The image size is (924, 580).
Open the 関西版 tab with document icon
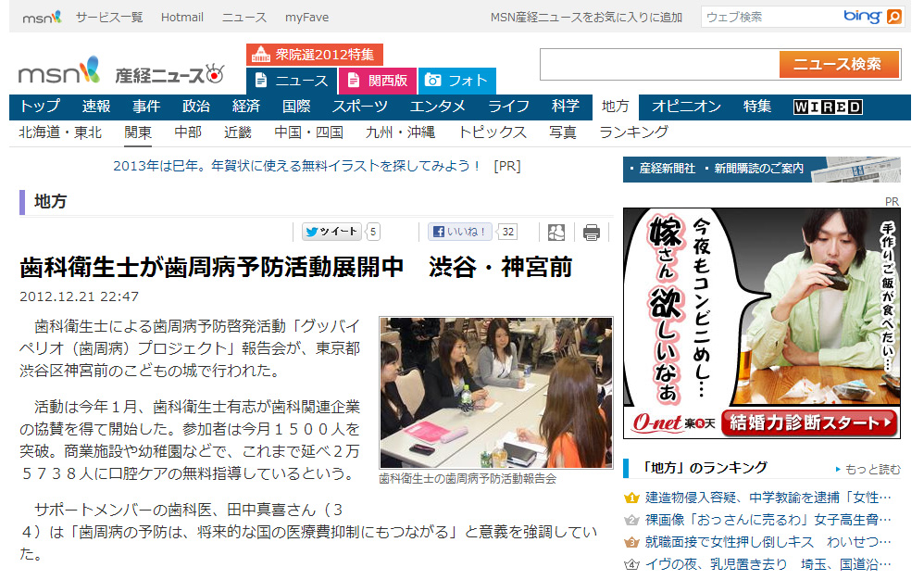point(378,81)
